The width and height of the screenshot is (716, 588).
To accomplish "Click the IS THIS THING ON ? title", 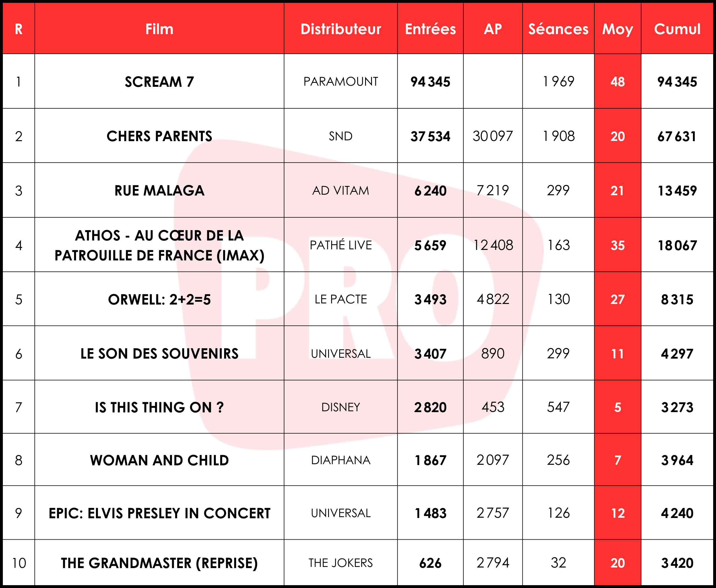I will pyautogui.click(x=159, y=407).
